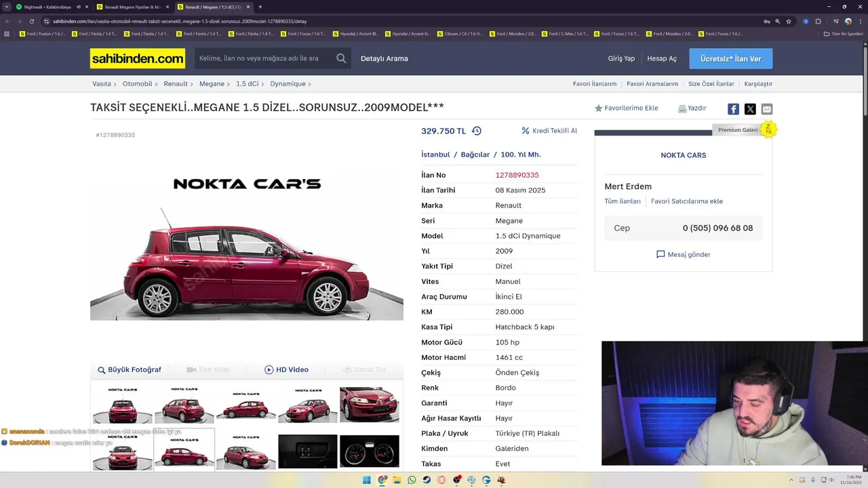Focus the site search input field
This screenshot has width=868, height=488.
264,58
